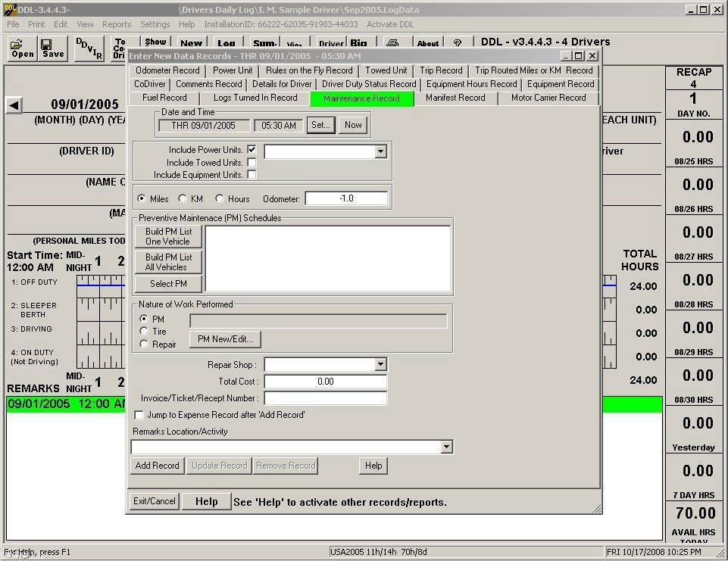
Task: Open the Manifest Record tab
Action: (456, 98)
